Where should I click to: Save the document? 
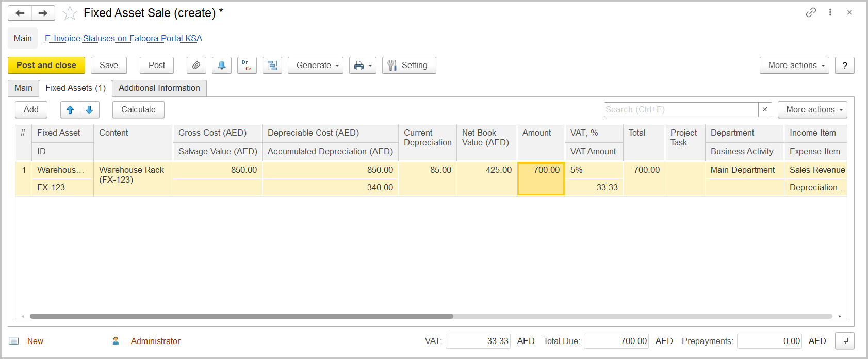[109, 66]
